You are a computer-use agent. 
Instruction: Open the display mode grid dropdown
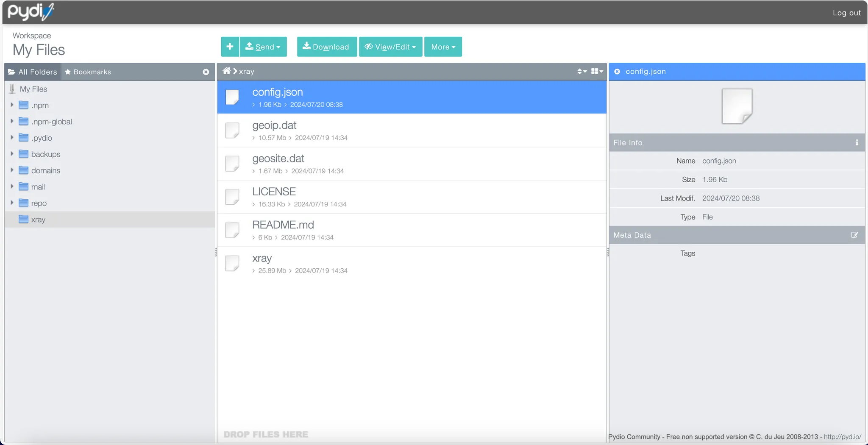(x=597, y=71)
